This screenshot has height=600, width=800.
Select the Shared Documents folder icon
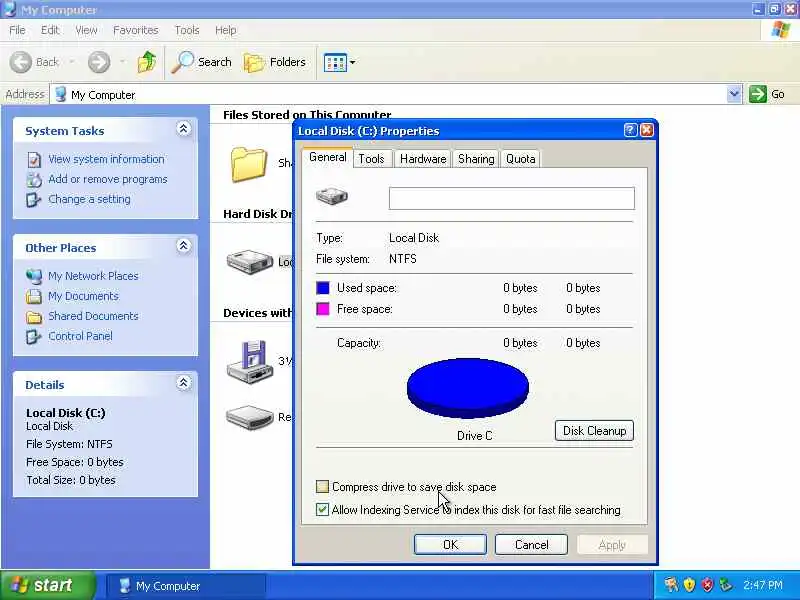click(x=248, y=164)
